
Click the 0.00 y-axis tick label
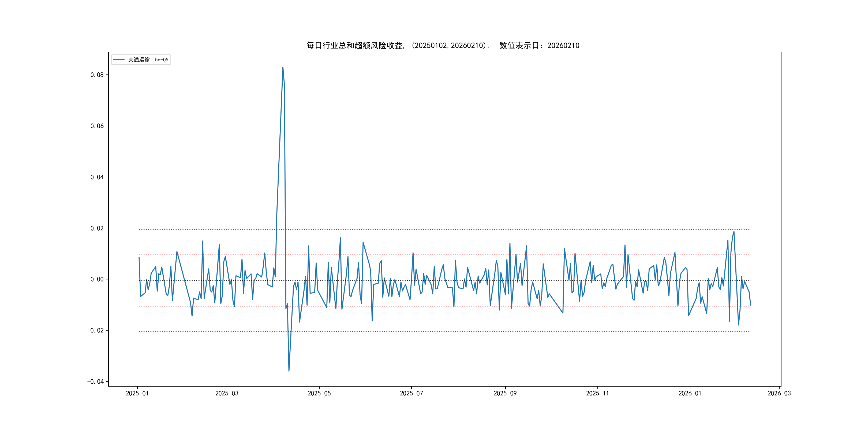point(97,279)
